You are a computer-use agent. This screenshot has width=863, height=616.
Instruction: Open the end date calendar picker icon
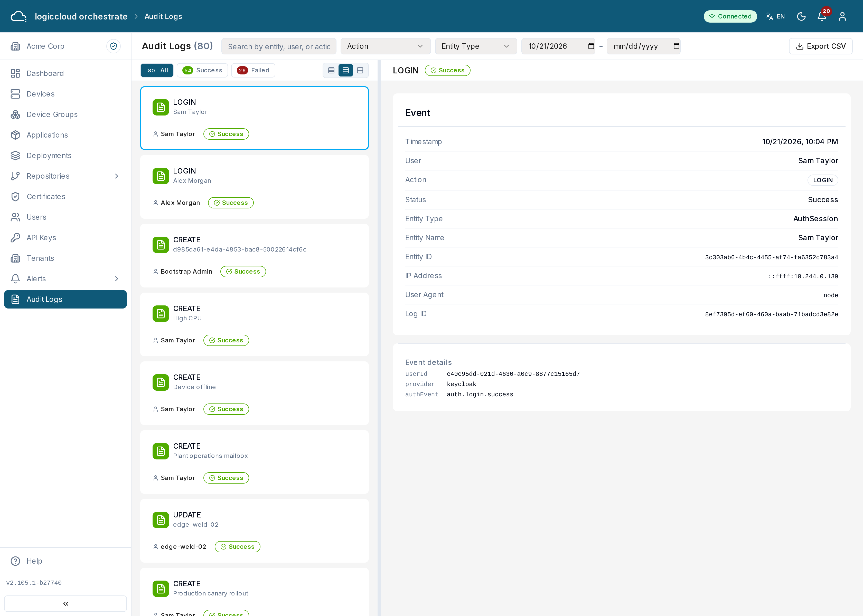coord(676,46)
